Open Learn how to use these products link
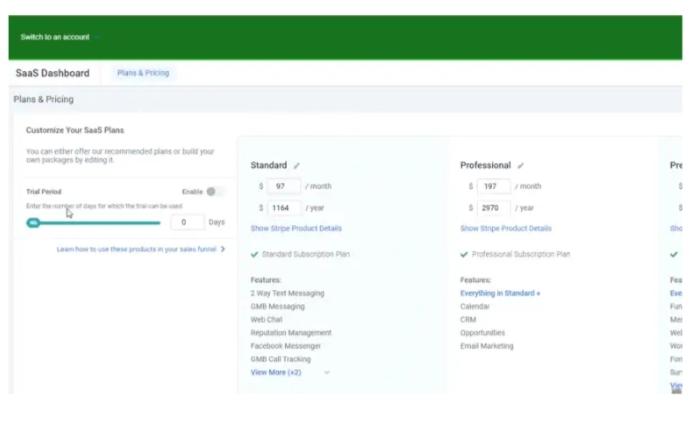698x434 pixels. 137,249
